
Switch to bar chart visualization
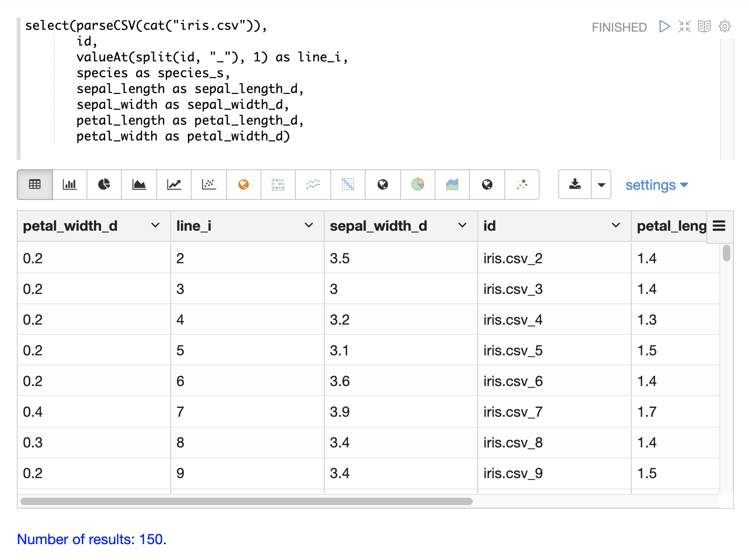click(70, 185)
